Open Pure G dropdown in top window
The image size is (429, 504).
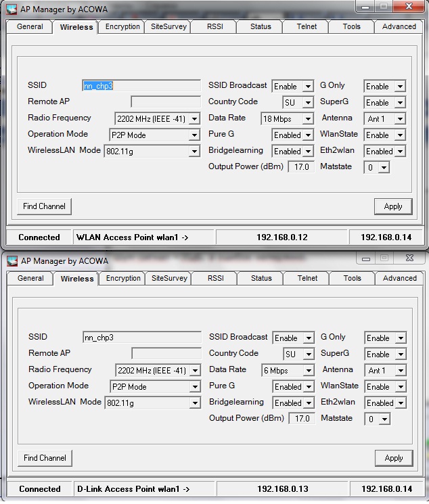click(x=292, y=135)
